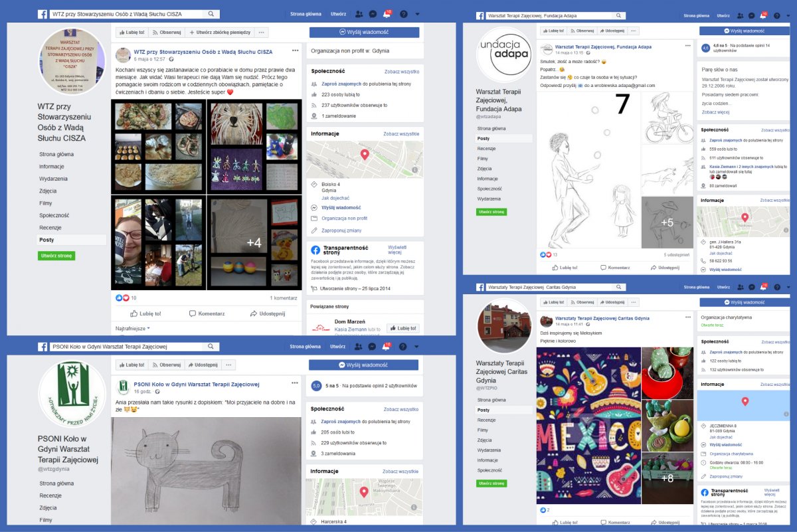Screen dimensions: 797x532
Task: Open notifications bell in CISZA window header
Action: pyautogui.click(x=387, y=14)
